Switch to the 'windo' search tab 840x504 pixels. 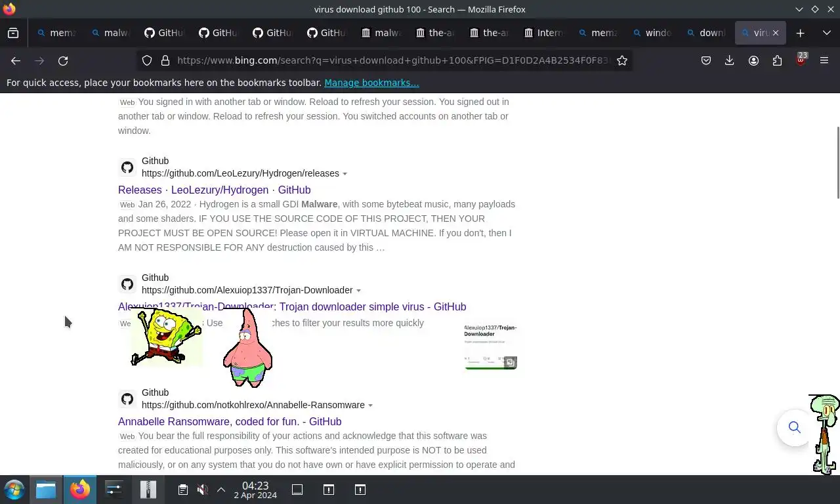(653, 33)
